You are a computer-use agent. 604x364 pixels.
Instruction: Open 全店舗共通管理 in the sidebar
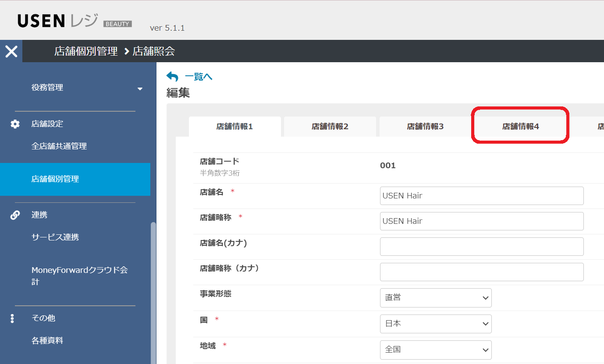(x=59, y=146)
